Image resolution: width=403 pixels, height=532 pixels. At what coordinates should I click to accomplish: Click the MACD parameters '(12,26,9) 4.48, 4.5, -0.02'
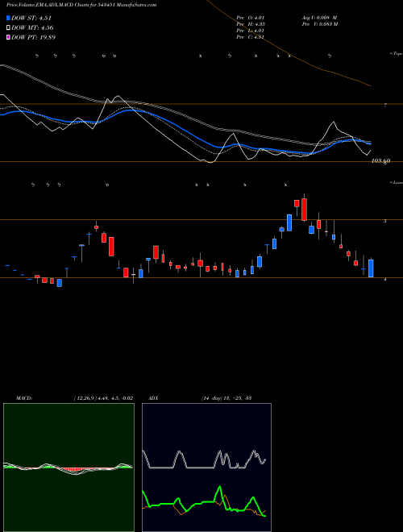(103, 398)
